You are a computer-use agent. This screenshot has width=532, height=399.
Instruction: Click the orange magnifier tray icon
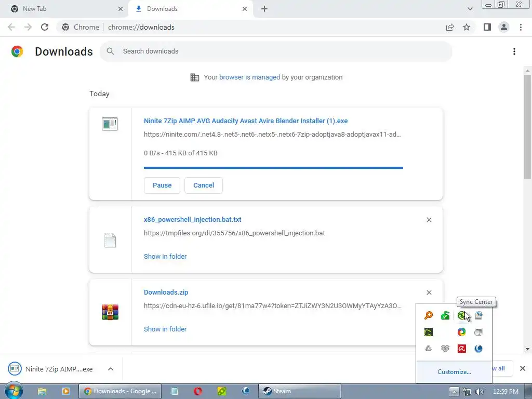429,315
